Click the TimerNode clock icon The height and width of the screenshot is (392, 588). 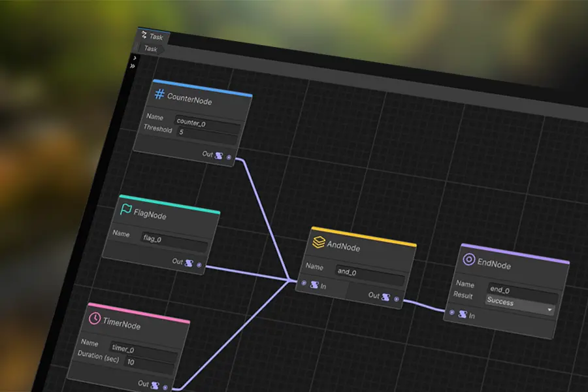(95, 318)
